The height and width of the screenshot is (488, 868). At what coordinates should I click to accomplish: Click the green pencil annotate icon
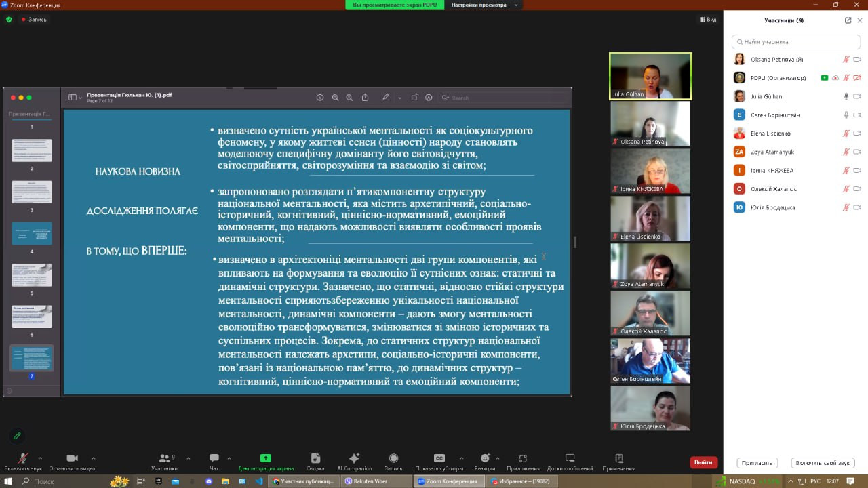coord(18,436)
